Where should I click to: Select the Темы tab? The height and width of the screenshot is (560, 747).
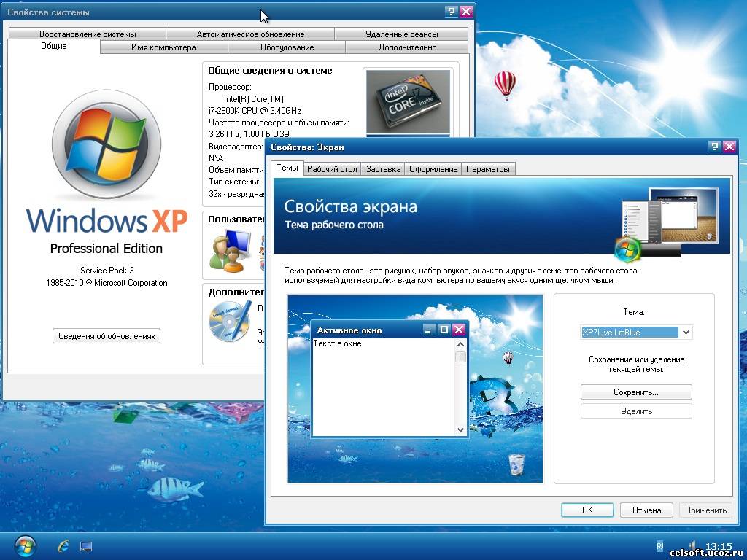tap(287, 168)
